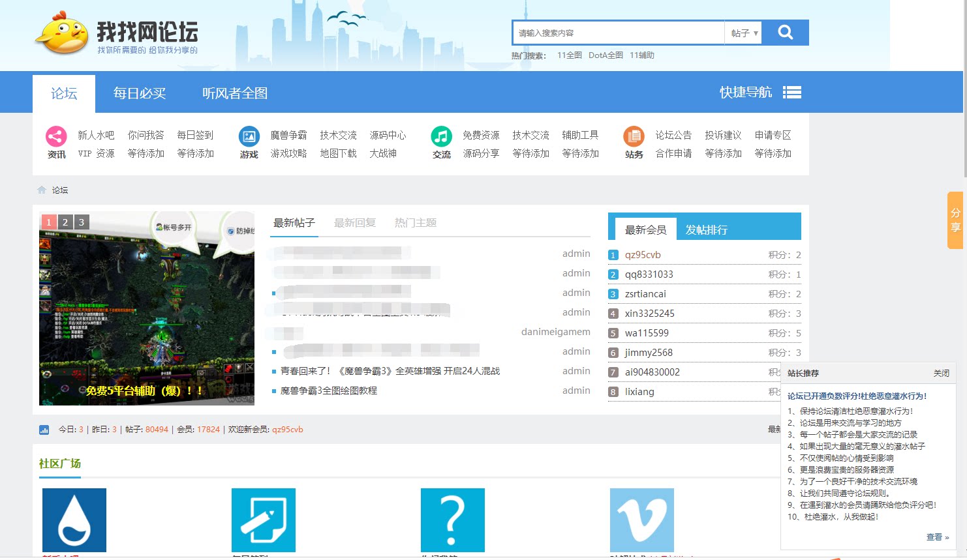Image resolution: width=967 pixels, height=560 pixels.
Task: Click the 快捷导航 text
Action: pos(746,93)
